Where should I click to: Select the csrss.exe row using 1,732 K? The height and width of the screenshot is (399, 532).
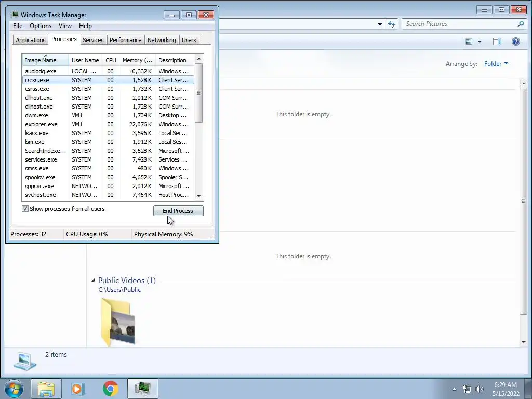[108, 89]
